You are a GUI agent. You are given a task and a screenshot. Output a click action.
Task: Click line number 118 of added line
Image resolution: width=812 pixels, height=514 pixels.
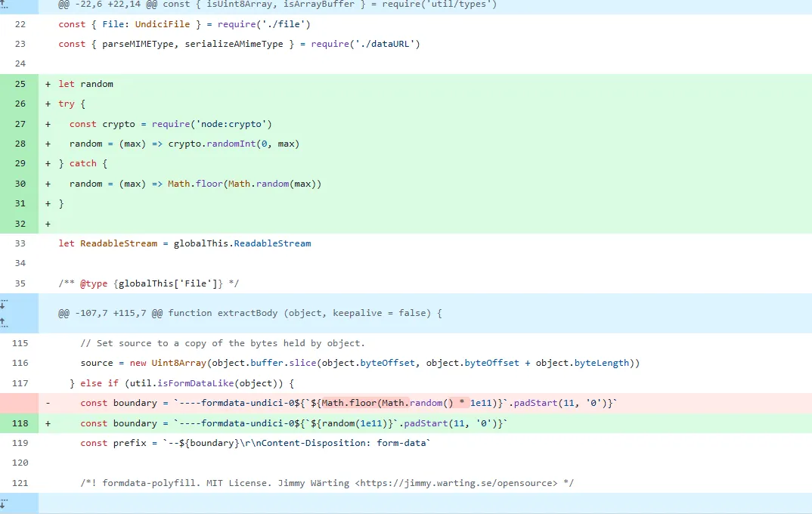click(20, 423)
